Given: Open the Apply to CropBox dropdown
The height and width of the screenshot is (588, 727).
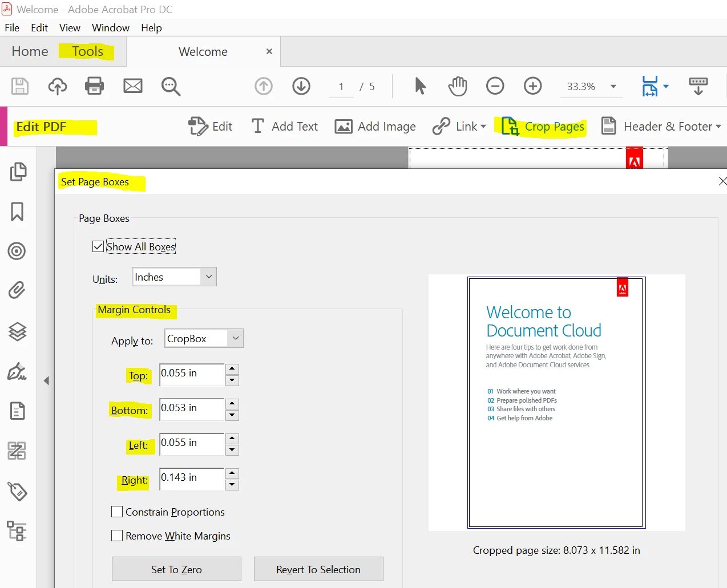Looking at the screenshot, I should point(204,338).
